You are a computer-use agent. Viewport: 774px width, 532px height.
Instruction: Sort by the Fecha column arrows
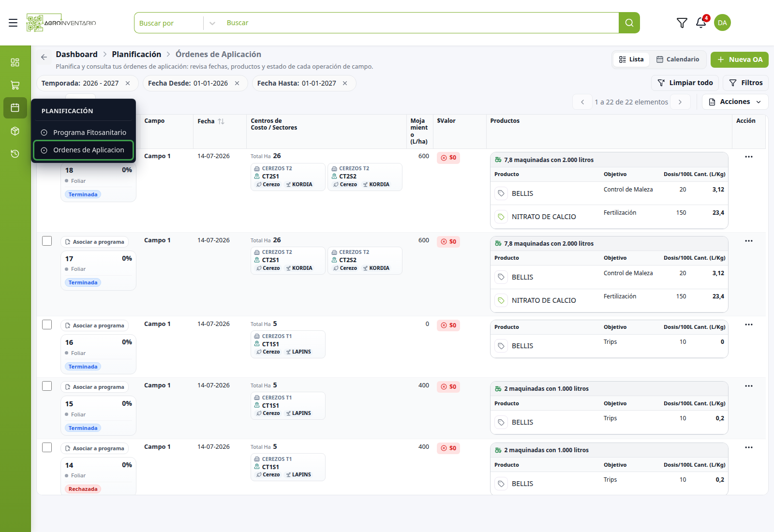coord(221,121)
